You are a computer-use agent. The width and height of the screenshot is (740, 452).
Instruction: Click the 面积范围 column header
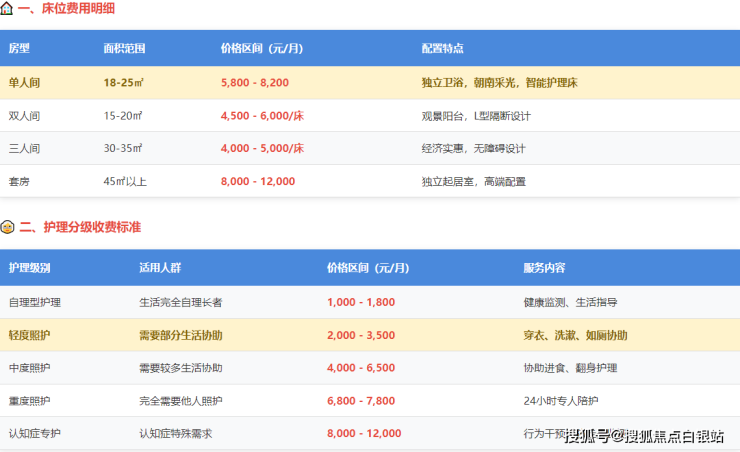tap(124, 48)
